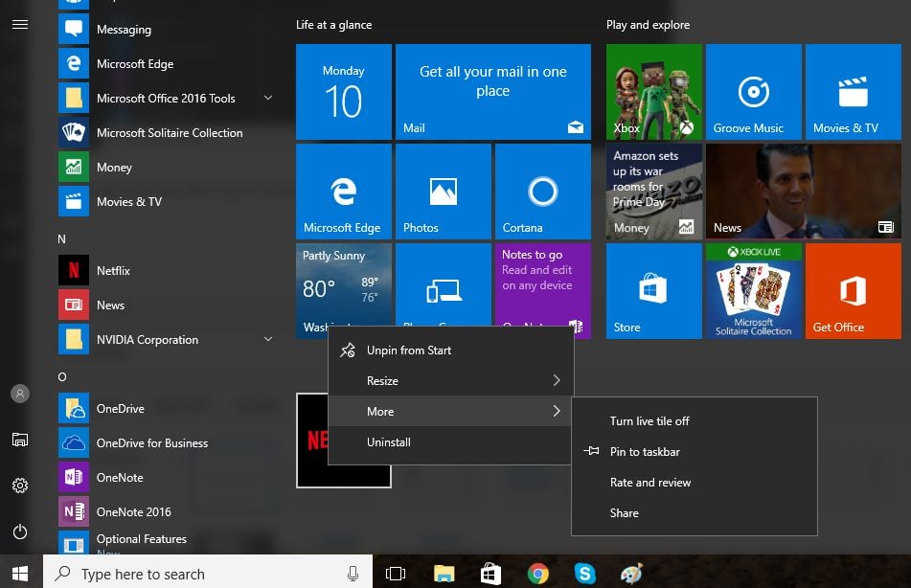This screenshot has height=588, width=911.
Task: Open Task View on the taskbar
Action: pyautogui.click(x=396, y=574)
